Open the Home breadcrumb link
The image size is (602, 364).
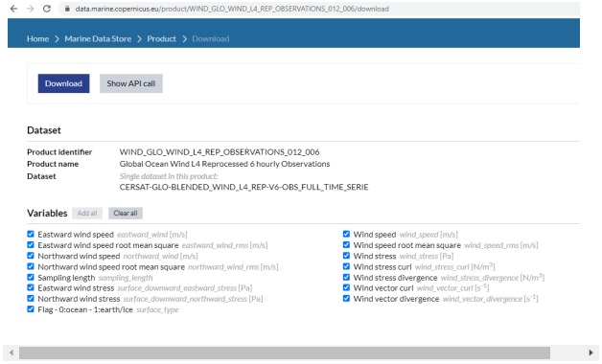pos(37,38)
